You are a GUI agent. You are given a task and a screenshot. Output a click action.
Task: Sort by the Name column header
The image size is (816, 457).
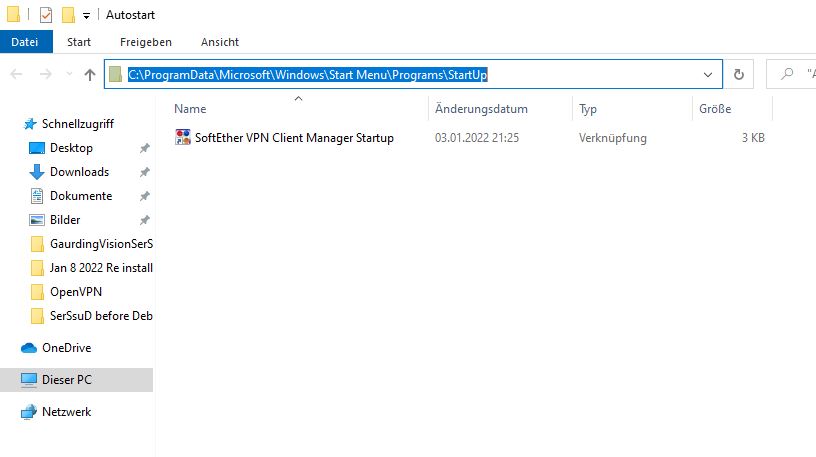coord(190,109)
